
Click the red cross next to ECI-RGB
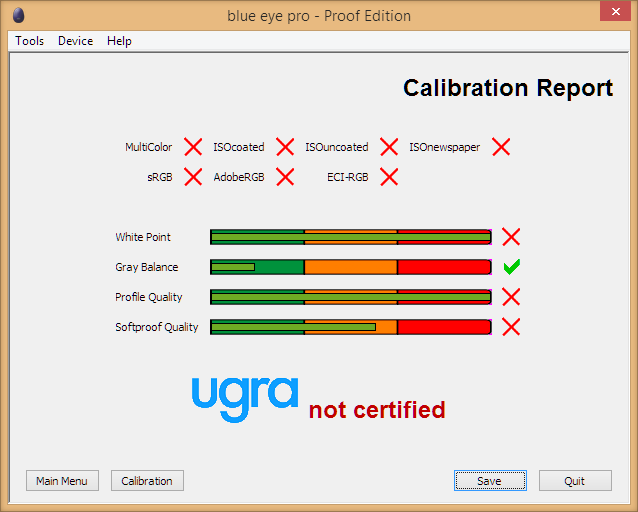pyautogui.click(x=389, y=177)
